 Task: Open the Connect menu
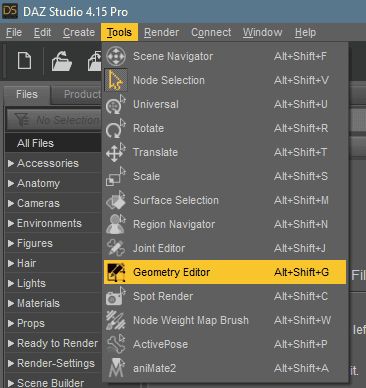click(x=211, y=32)
